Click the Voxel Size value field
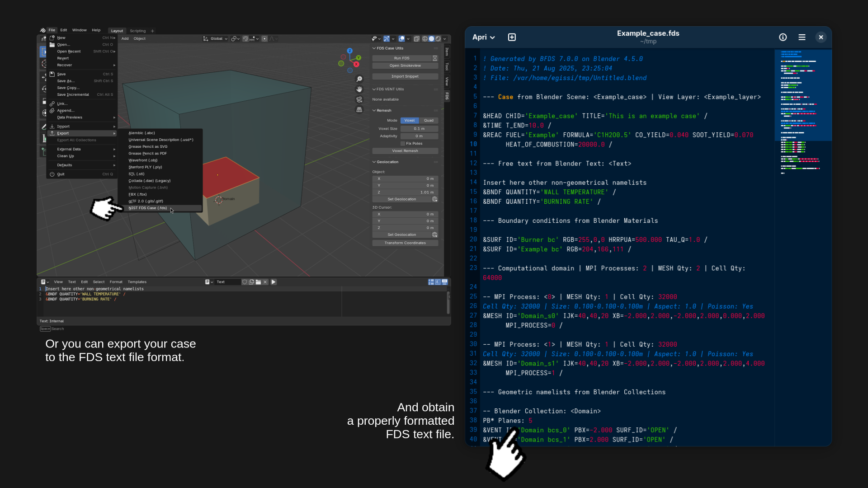 pos(419,129)
